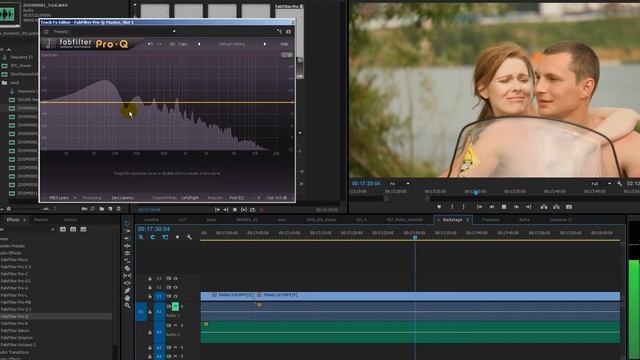This screenshot has height=360, width=640.
Task: Select the Selection tool in the timeline toolbar
Action: 127,223
